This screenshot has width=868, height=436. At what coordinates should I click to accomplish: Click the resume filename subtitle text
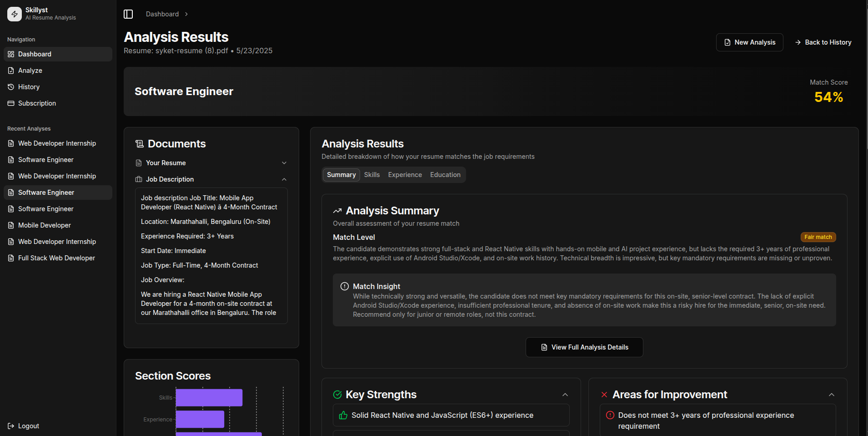pyautogui.click(x=198, y=51)
